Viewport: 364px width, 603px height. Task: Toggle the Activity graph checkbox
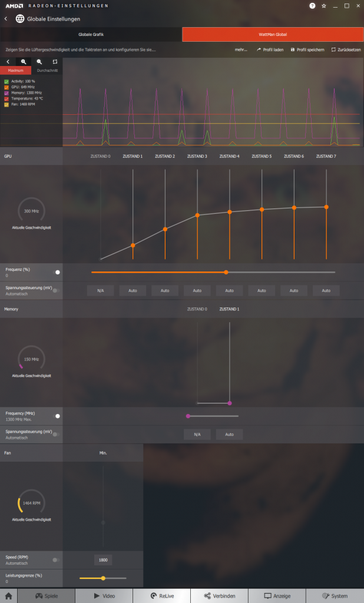(x=6, y=81)
